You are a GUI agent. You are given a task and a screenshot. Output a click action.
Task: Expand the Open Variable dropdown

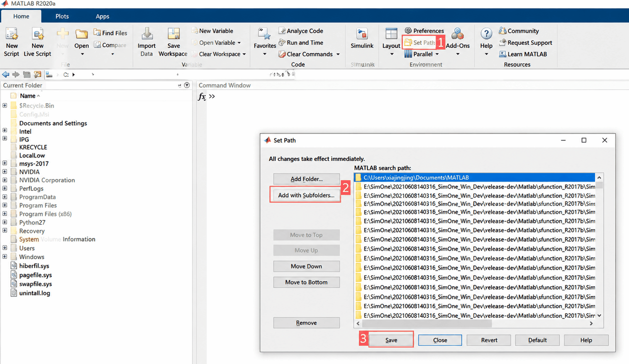tap(239, 43)
